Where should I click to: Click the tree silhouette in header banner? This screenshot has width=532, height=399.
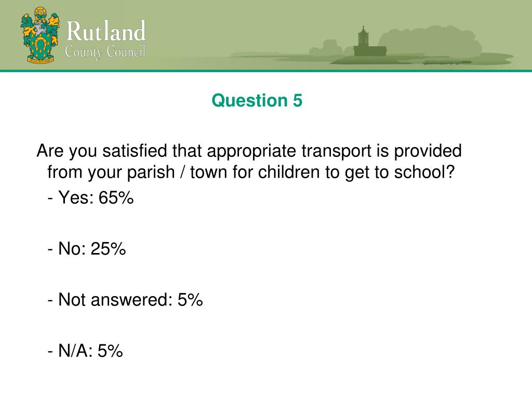pos(430,43)
